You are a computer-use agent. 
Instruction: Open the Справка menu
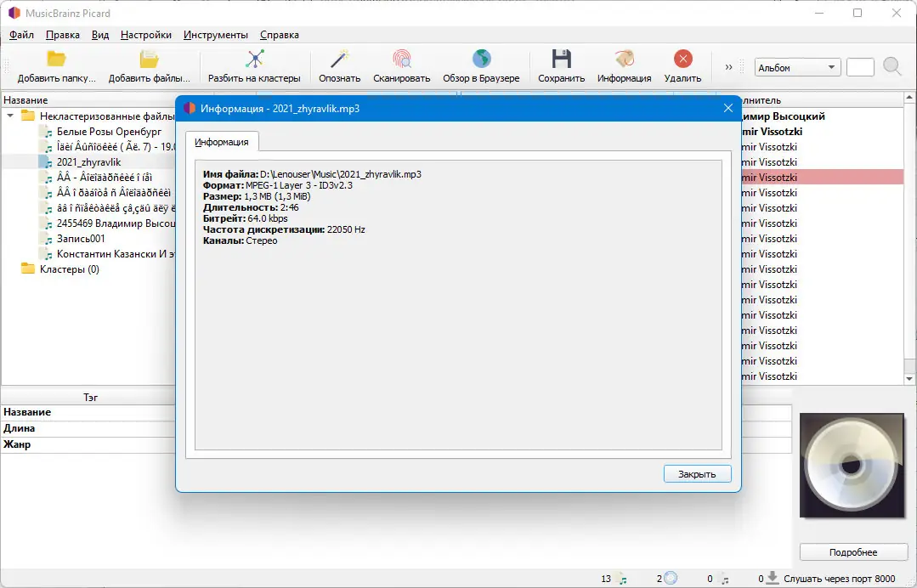pyautogui.click(x=280, y=35)
